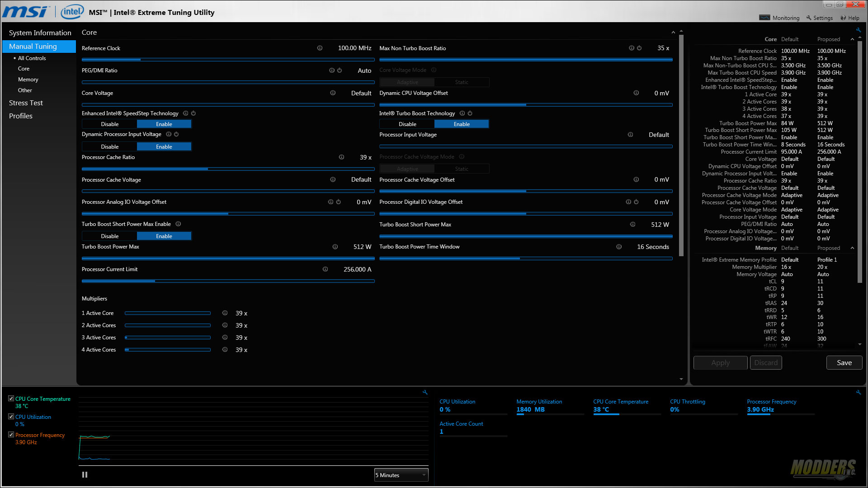This screenshot has height=488, width=868.
Task: Click the Save button
Action: point(844,363)
